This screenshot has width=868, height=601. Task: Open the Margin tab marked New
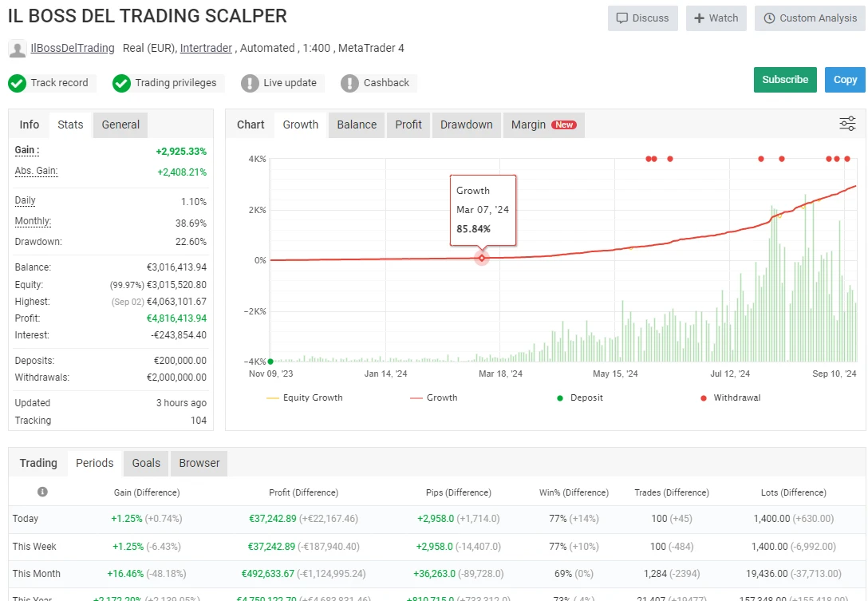543,125
